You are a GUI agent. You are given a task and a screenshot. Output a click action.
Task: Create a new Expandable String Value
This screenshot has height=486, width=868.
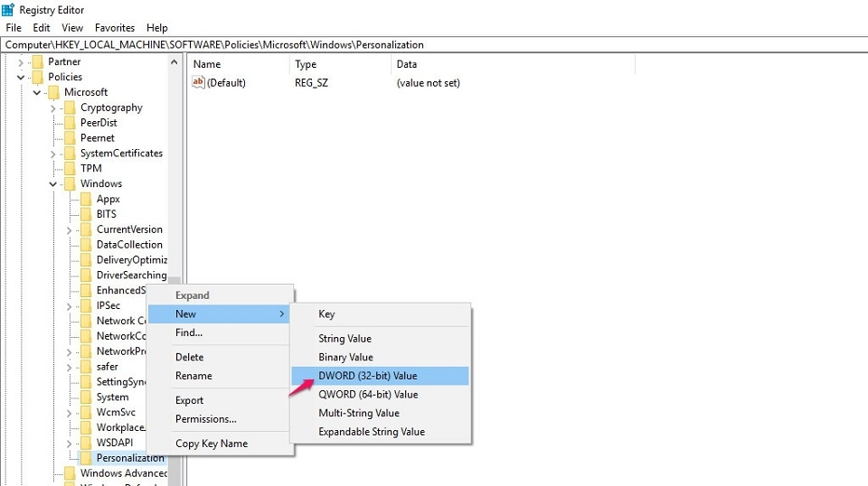point(381,432)
